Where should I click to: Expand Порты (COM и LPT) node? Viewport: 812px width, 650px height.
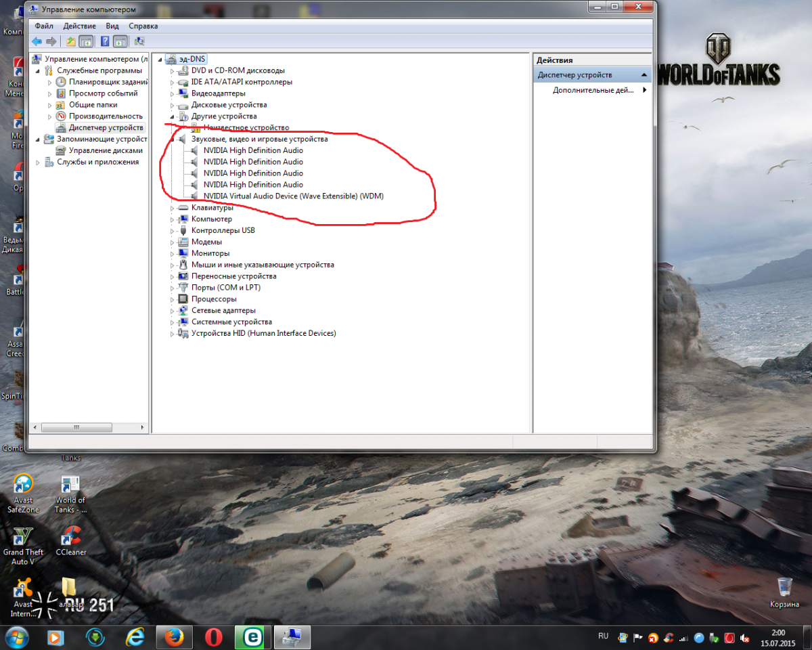172,288
